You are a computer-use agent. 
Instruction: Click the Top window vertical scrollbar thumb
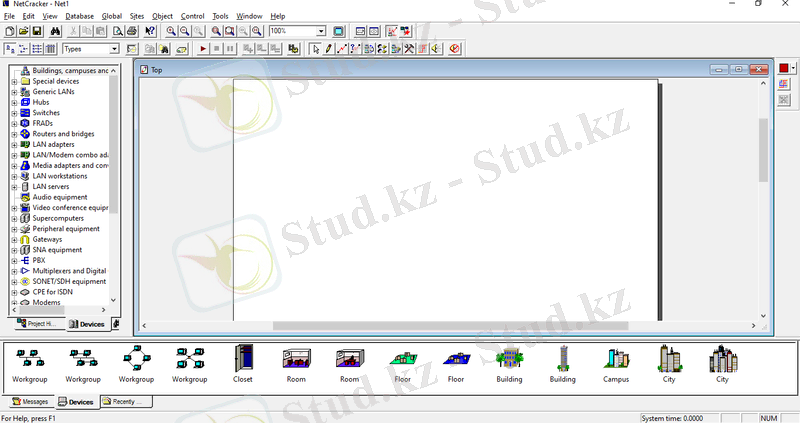(x=763, y=150)
